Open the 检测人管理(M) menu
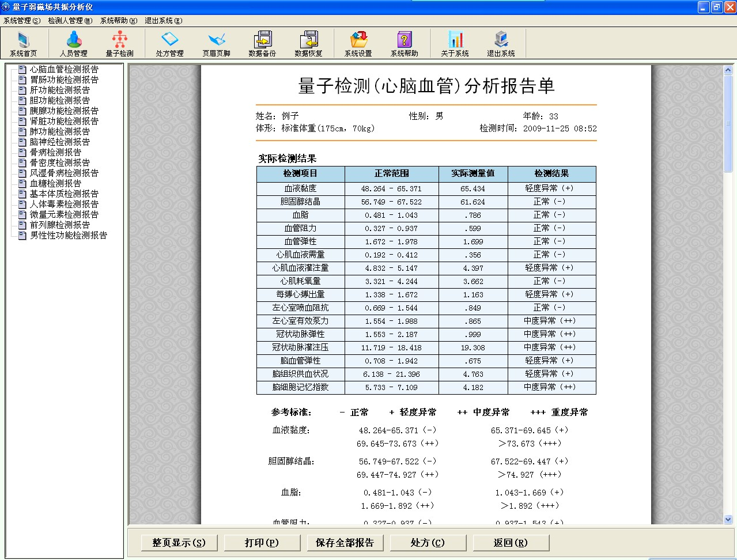The height and width of the screenshot is (560, 737). pos(70,20)
